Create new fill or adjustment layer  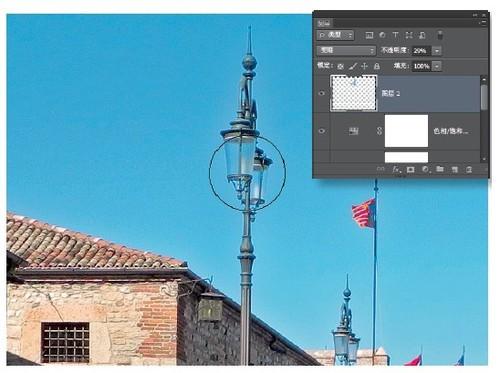click(425, 169)
